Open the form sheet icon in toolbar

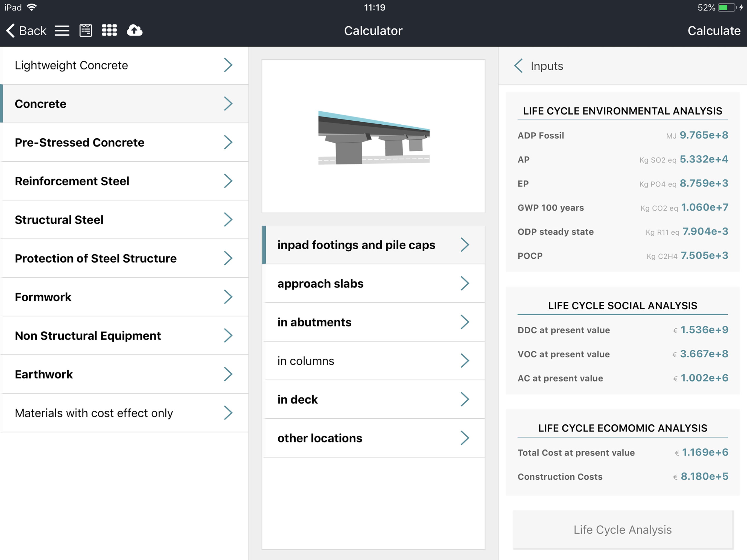[85, 31]
